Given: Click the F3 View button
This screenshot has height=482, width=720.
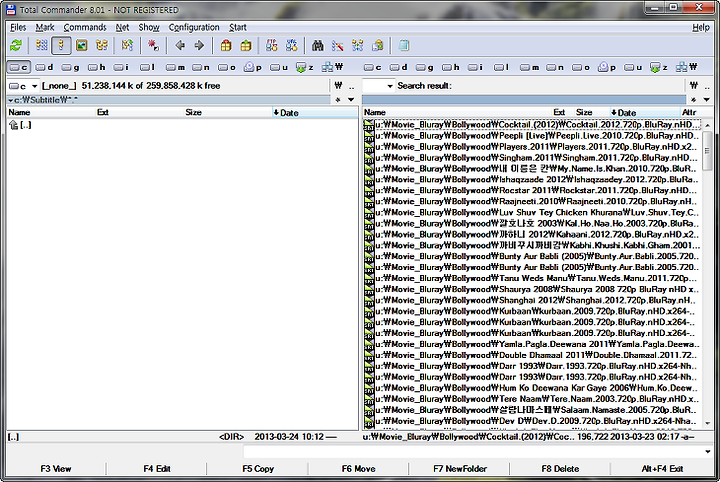Looking at the screenshot, I should (x=56, y=469).
